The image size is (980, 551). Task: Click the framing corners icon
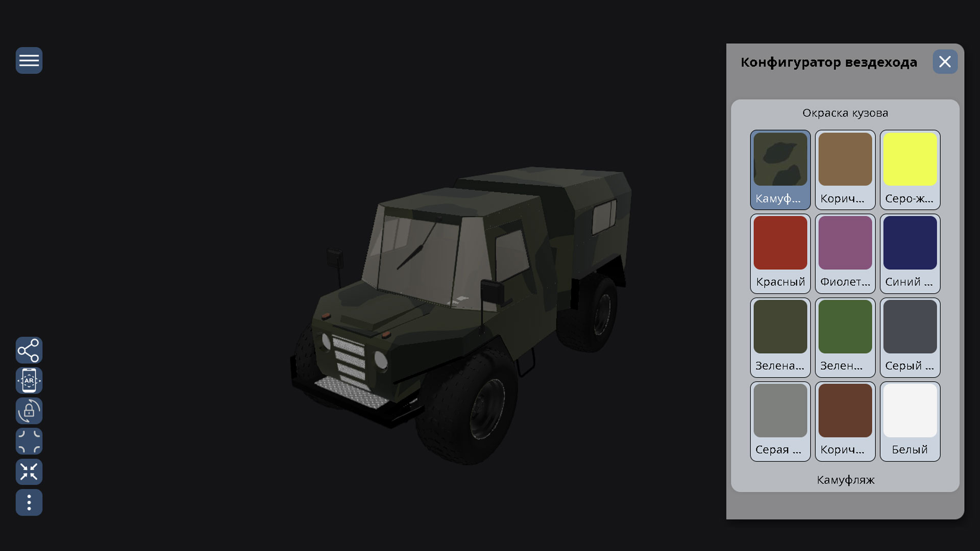29,441
